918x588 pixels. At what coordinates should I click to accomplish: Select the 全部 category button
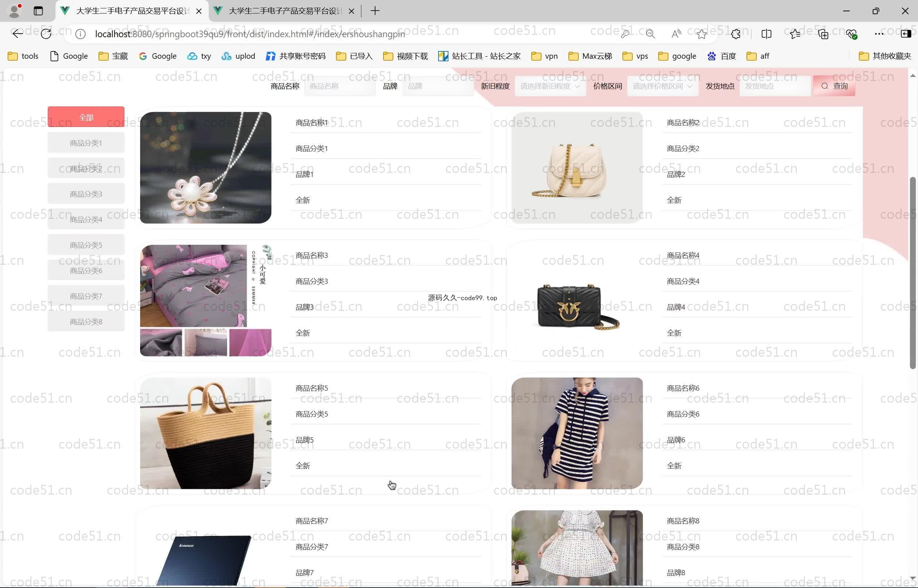[x=86, y=117]
